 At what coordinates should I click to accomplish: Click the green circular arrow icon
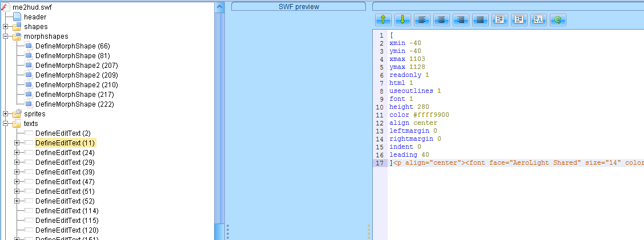coord(558,19)
